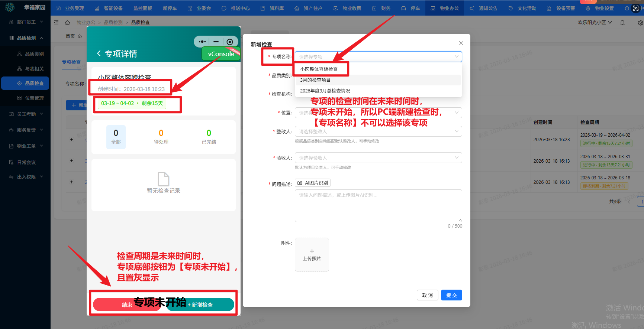Switch to the 专项检查 tab

point(71,62)
